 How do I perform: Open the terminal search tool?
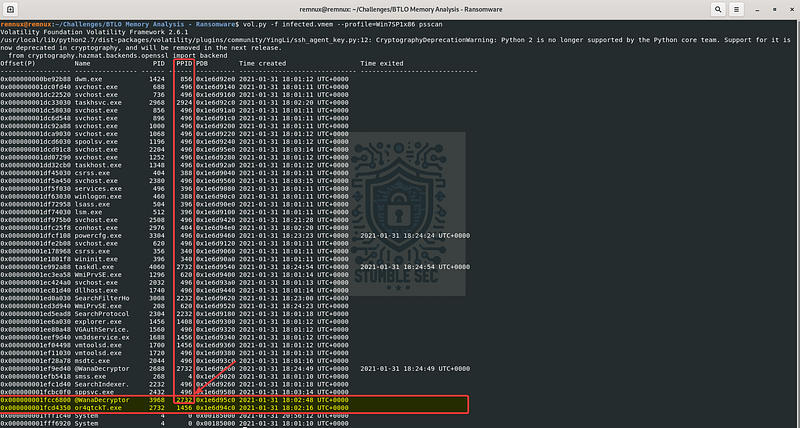[x=718, y=9]
